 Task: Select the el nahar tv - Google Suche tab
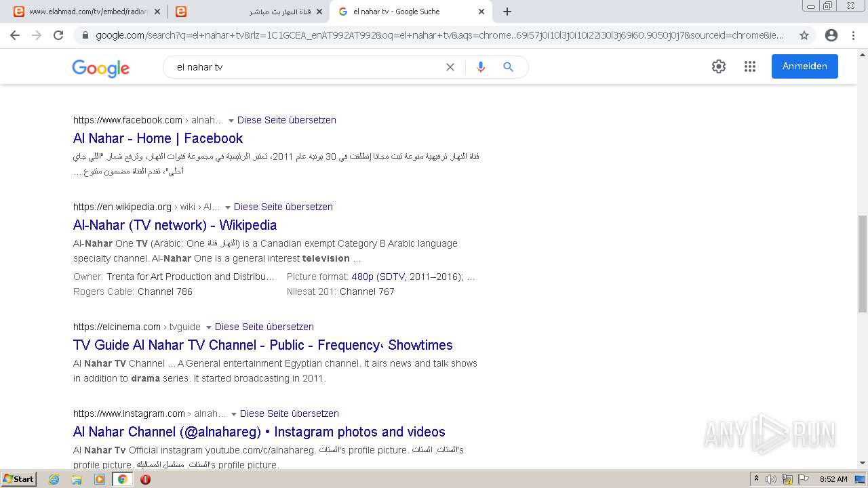coord(410,12)
